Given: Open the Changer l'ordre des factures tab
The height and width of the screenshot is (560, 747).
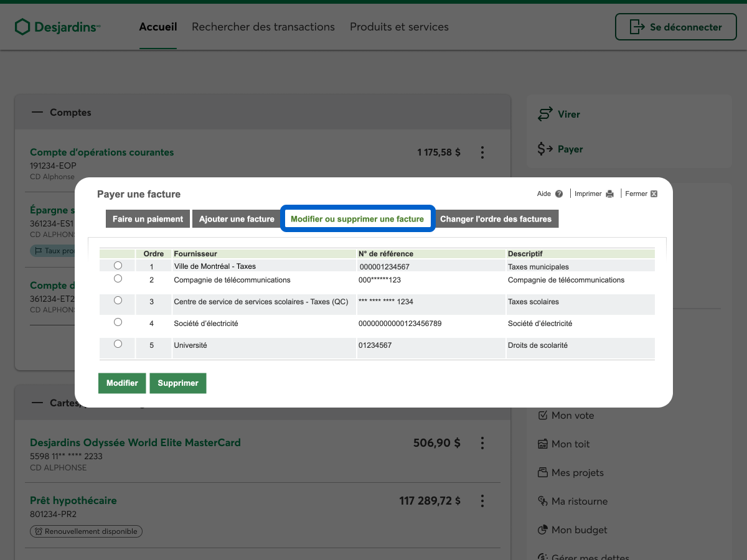Looking at the screenshot, I should [496, 219].
